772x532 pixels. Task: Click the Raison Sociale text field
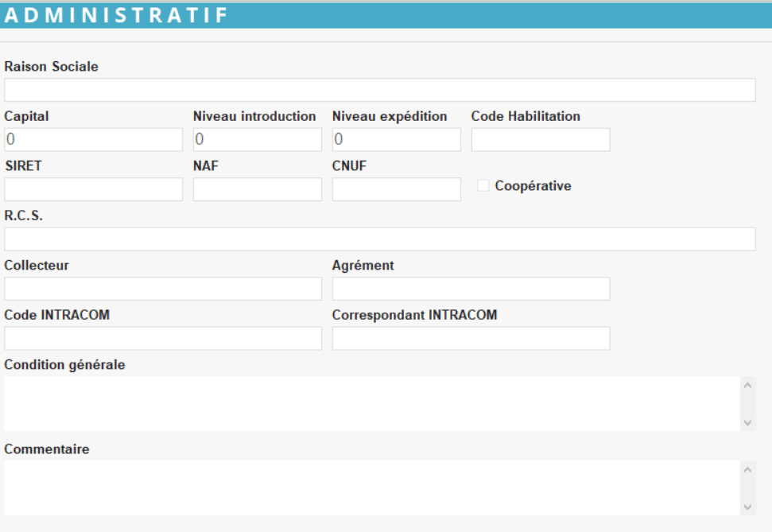coord(380,90)
